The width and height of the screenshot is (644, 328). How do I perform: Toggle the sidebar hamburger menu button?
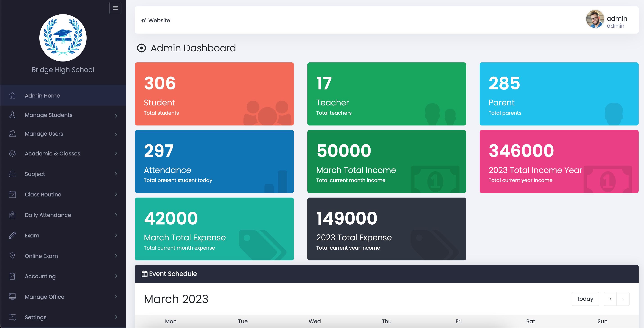tap(115, 8)
